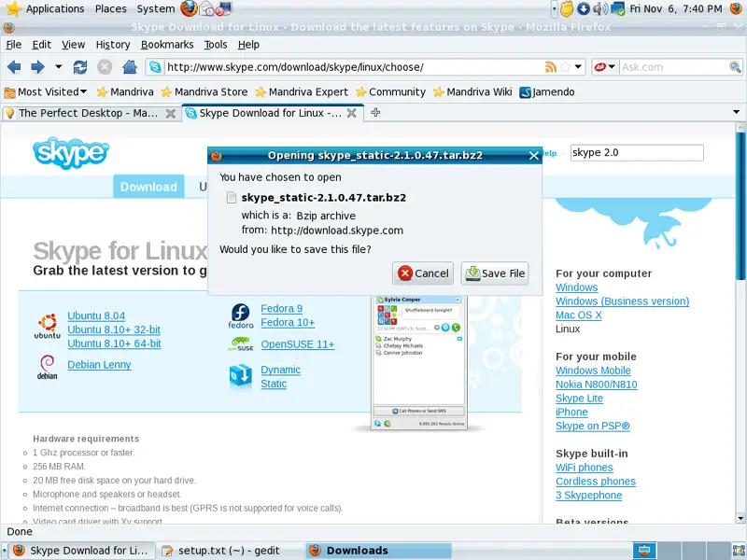Bookmark this page with the star icon
The image size is (747, 560).
pyautogui.click(x=566, y=67)
